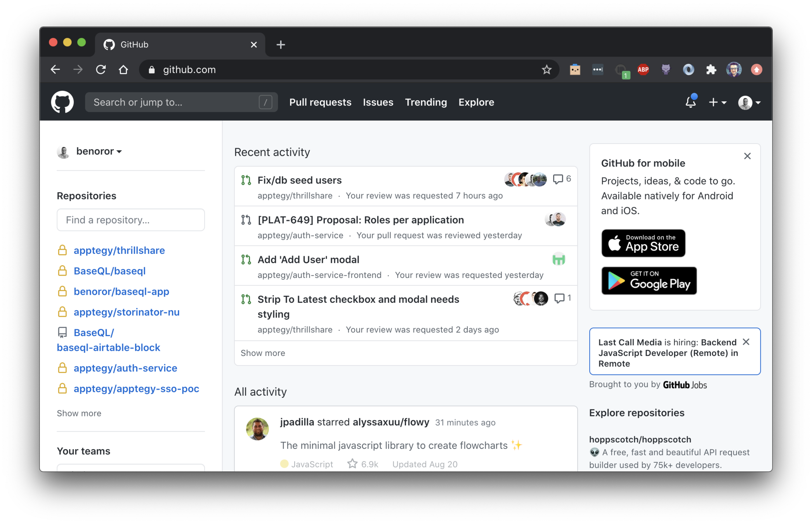The width and height of the screenshot is (812, 524).
Task: Reload the page
Action: [x=101, y=69]
